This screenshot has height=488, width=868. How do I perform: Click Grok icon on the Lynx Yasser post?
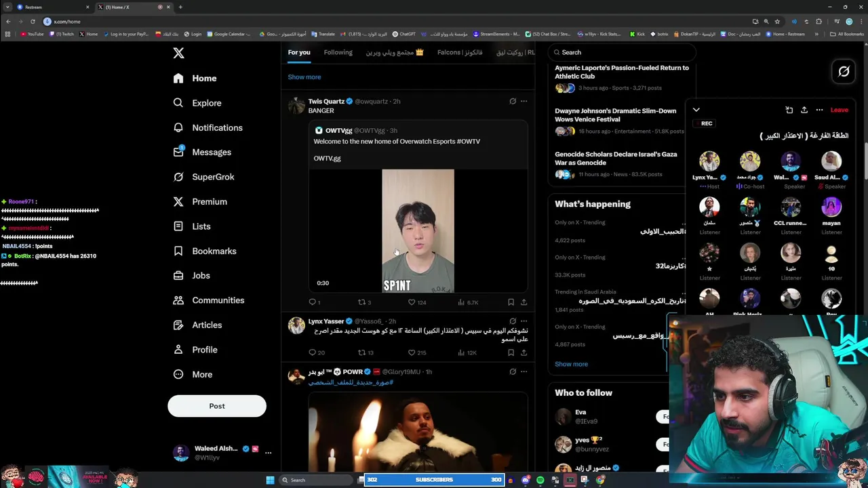click(x=513, y=321)
